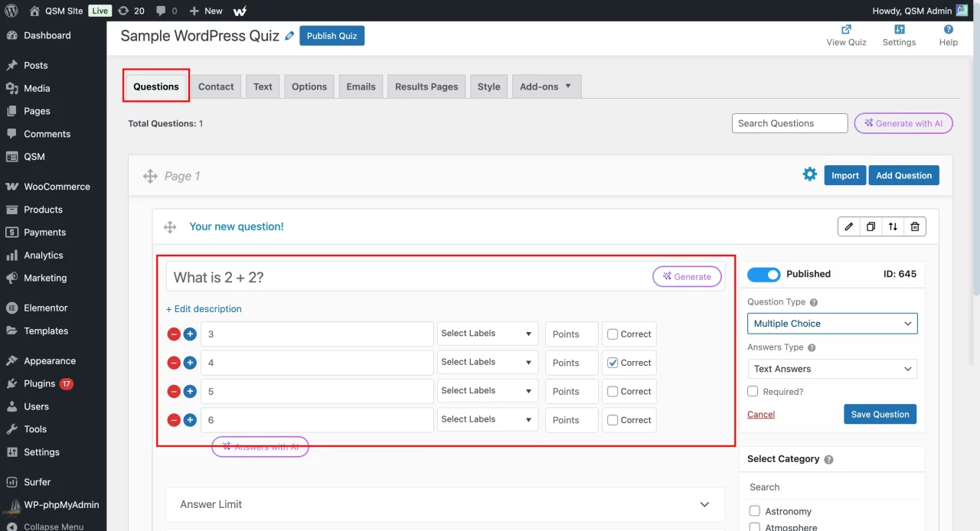Remove answer 3 with red minus icon
The height and width of the screenshot is (531, 980).
[x=174, y=334]
